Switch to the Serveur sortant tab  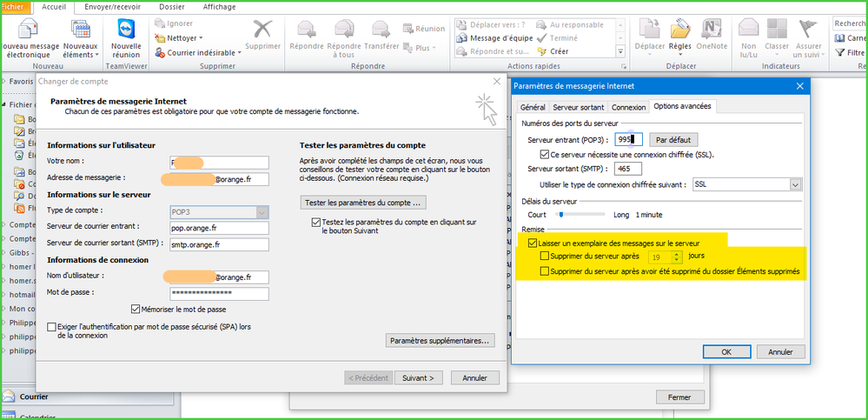pos(578,107)
